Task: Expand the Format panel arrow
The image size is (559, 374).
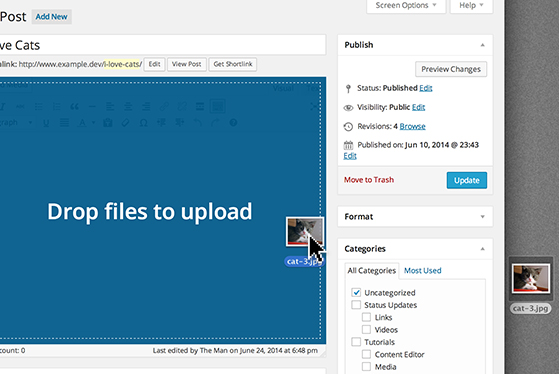Action: click(482, 217)
